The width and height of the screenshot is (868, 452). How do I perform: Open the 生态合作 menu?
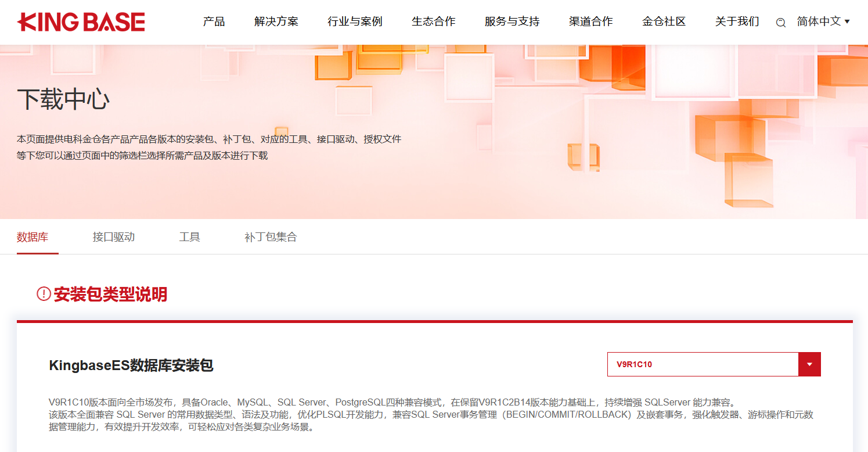coord(434,21)
